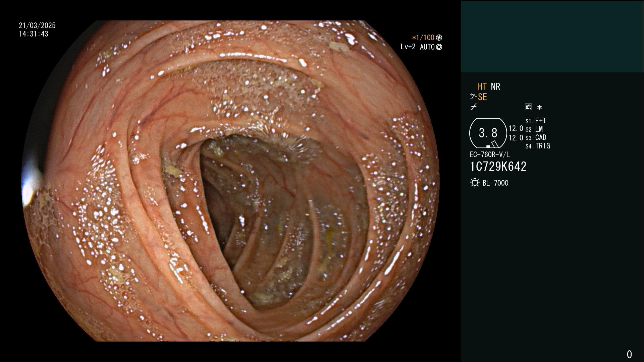
Task: Click the settings sliders icon
Action: (x=528, y=107)
